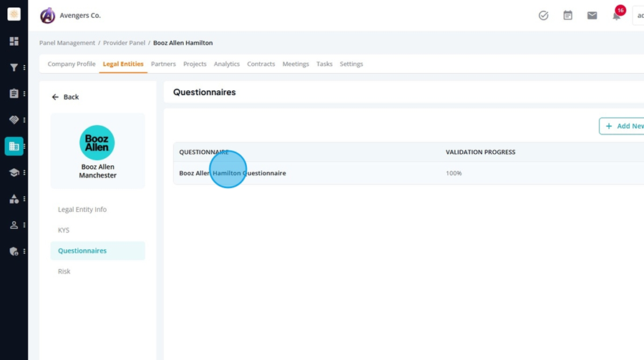Select Questionnaires in side menu
This screenshot has width=644, height=360.
(x=98, y=250)
